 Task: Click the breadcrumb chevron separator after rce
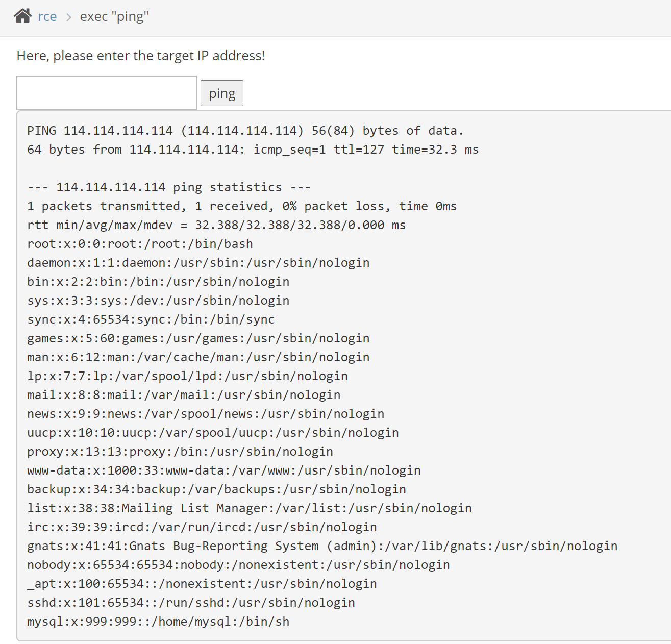68,17
